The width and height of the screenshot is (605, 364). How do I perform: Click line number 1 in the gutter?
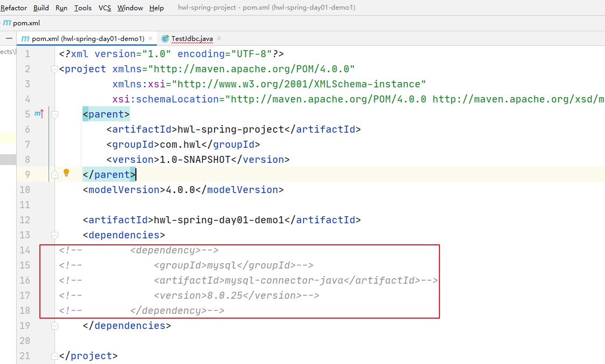tap(27, 54)
